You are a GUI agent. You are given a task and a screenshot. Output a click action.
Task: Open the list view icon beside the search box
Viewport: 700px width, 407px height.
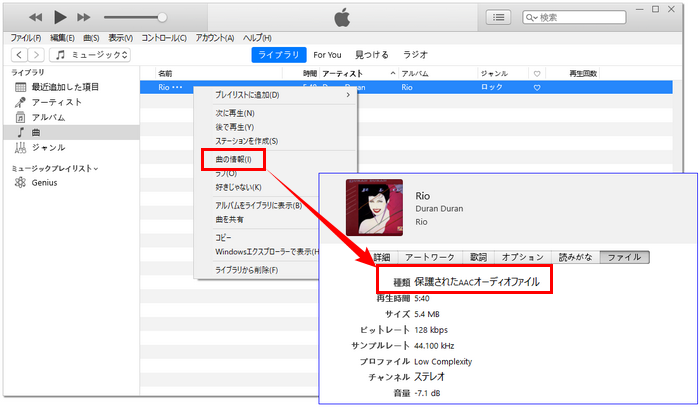[x=498, y=17]
